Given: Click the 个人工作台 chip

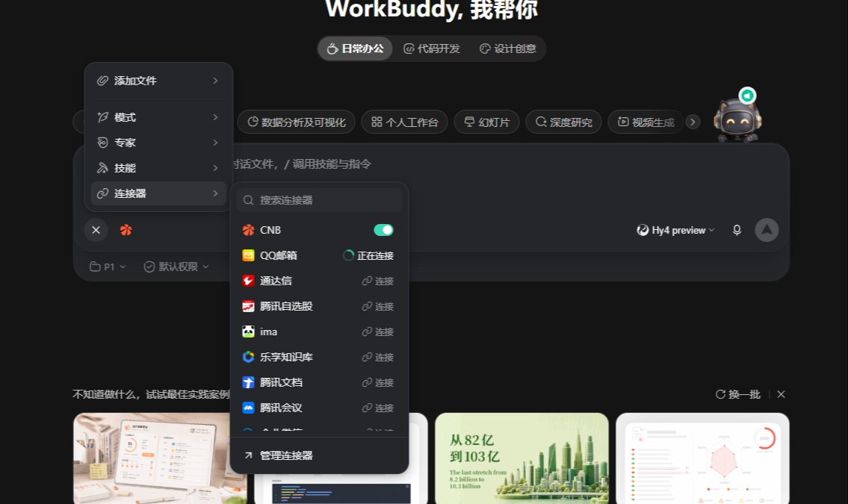Looking at the screenshot, I should tap(404, 122).
